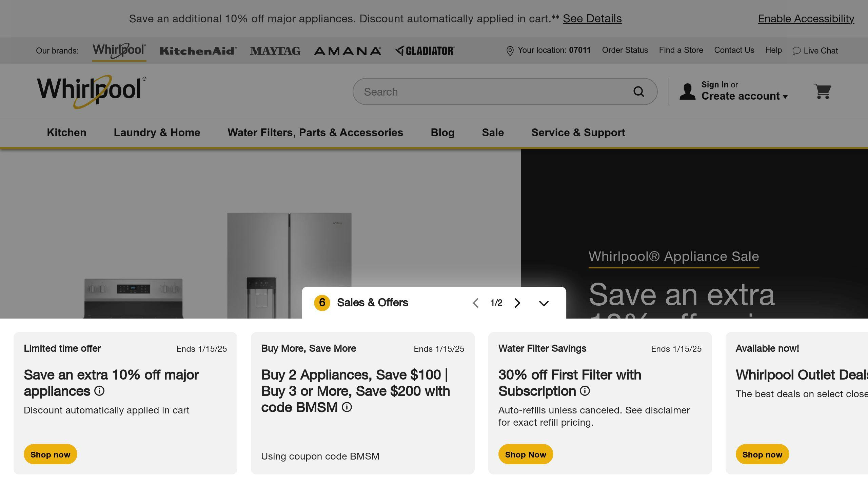Click Shop Now on Water Filter Savings card
Viewport: 868px width, 488px height.
[526, 454]
